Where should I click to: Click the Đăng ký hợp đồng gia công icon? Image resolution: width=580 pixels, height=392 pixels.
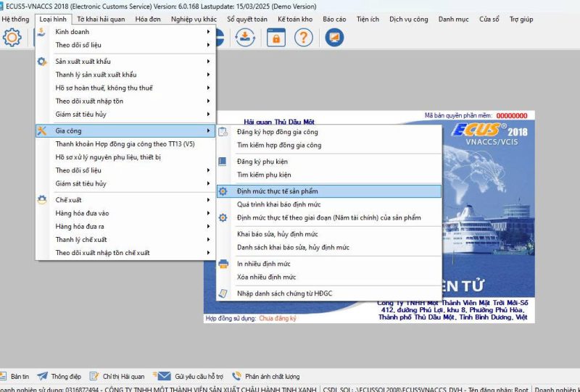pos(223,132)
